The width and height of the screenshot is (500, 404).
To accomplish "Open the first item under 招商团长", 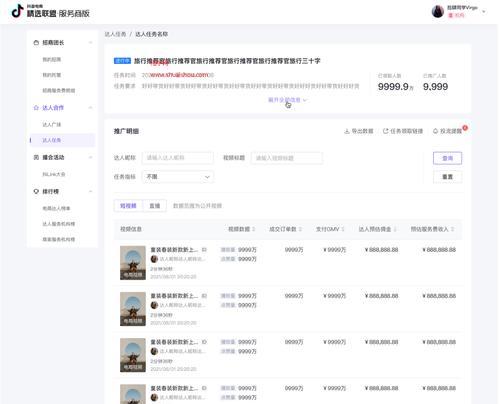I will [52, 60].
